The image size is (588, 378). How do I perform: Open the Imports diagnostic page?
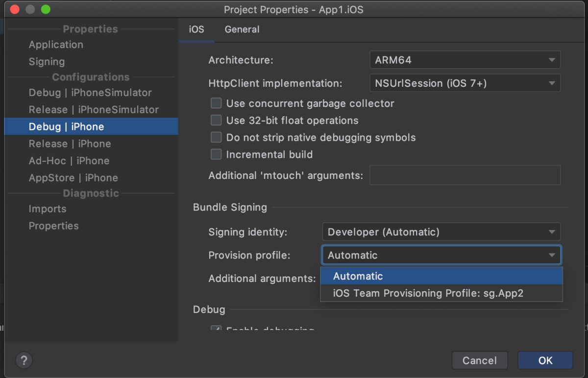tap(47, 209)
